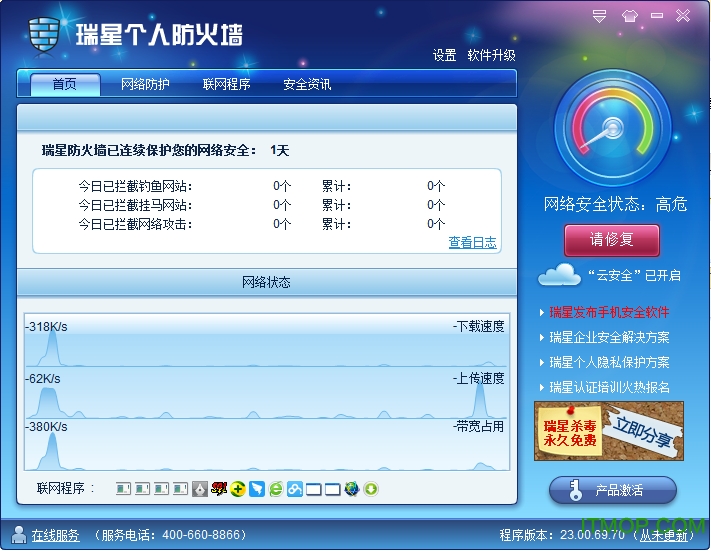Click the 1天 protection days value
This screenshot has width=711, height=551.
[x=279, y=150]
